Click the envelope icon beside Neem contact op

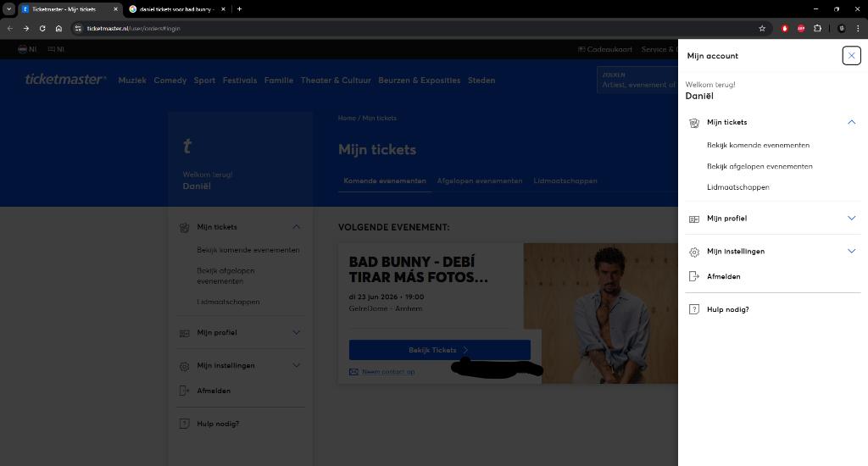coord(353,372)
